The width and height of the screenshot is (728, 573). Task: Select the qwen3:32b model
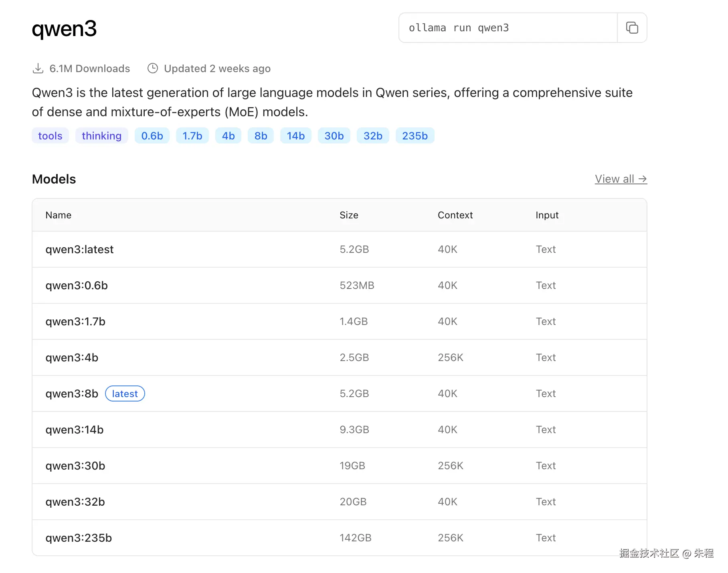point(75,502)
